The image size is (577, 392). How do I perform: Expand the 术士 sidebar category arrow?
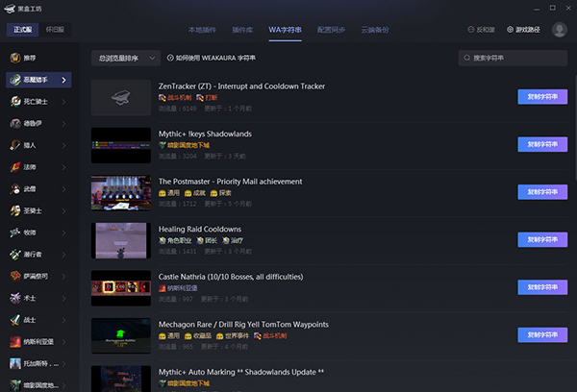coord(65,298)
